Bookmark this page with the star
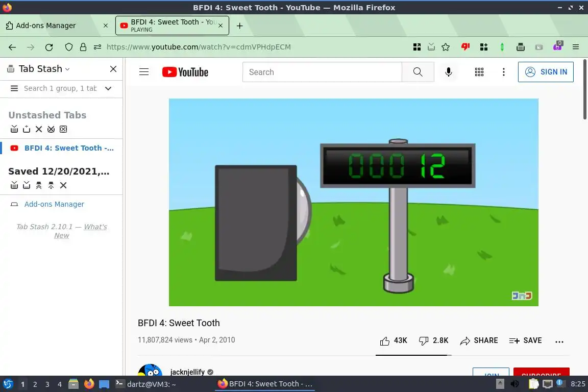Image resolution: width=588 pixels, height=392 pixels. click(446, 47)
